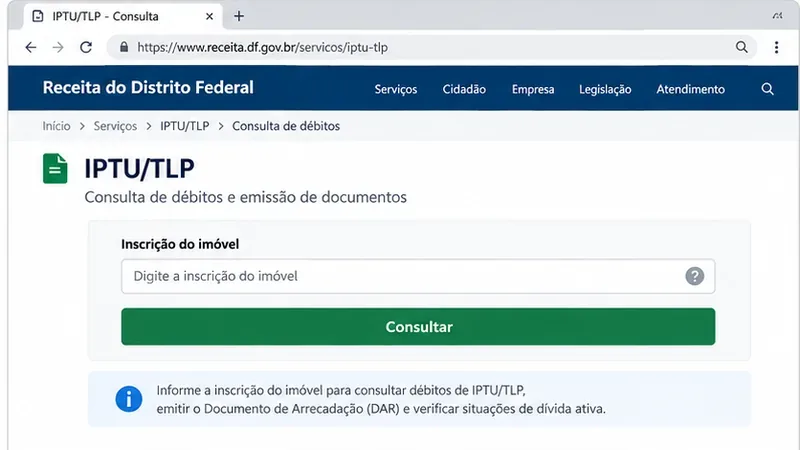Click the blue info icon in the notice box
Viewport: 800px width, 450px height.
[129, 399]
